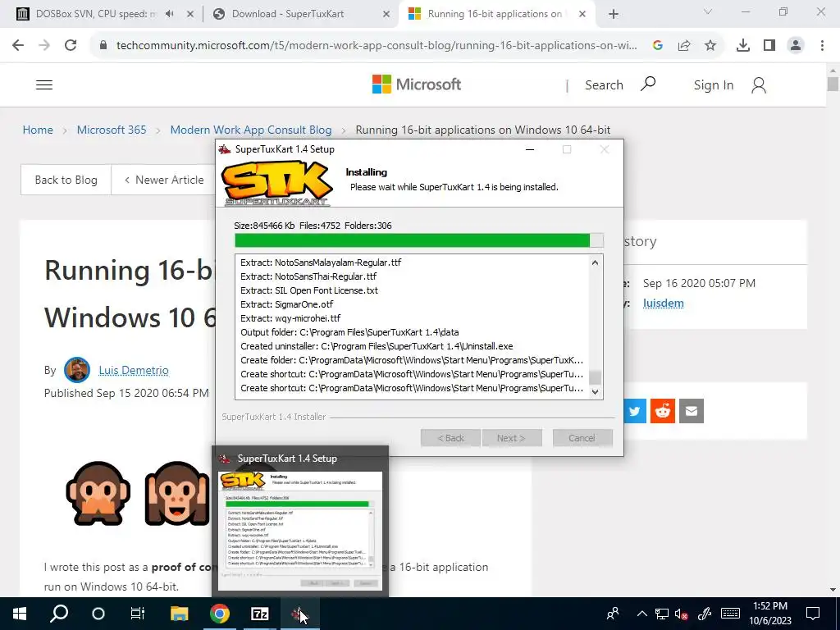
Task: Open 7-Zip from the taskbar
Action: (x=260, y=614)
